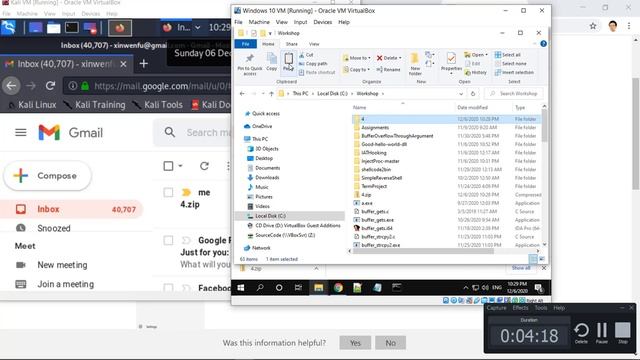The width and height of the screenshot is (640, 360).
Task: Reload the Gmail page in Firefox
Action: coord(50,86)
